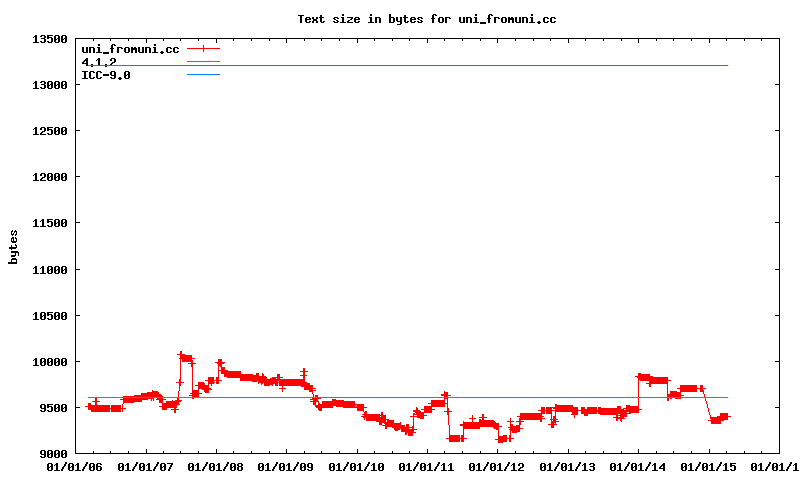
Task: Click the 13500 y-axis tick label
Action: 49,39
